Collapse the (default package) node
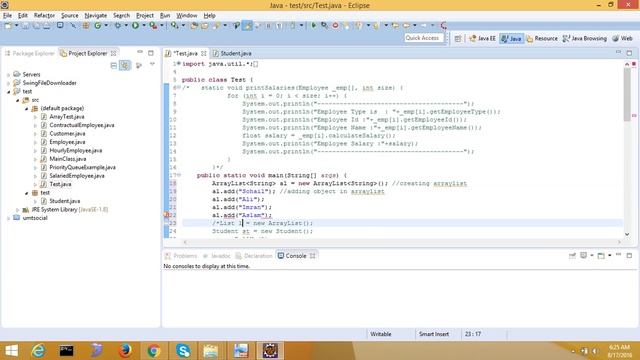The image size is (640, 360). (x=27, y=109)
